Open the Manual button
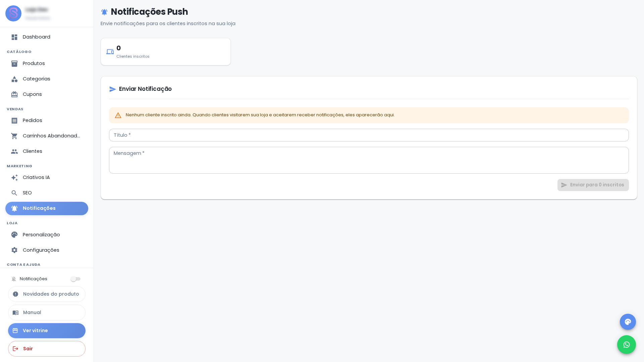Viewport: 644px width, 362px height. tap(47, 312)
